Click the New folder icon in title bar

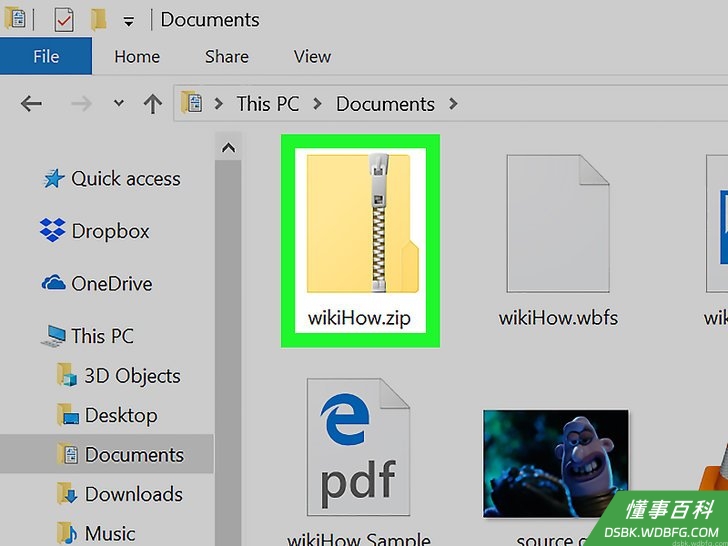click(98, 20)
